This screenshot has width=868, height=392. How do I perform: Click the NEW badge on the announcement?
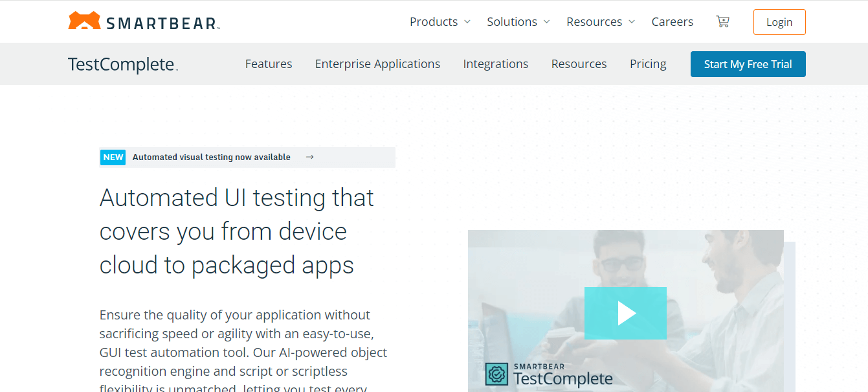click(113, 157)
